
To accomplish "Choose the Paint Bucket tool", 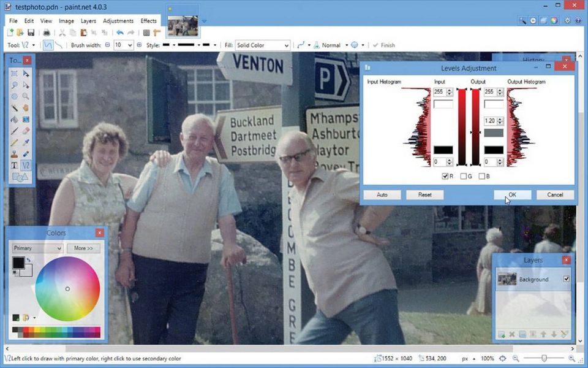I will (14, 120).
